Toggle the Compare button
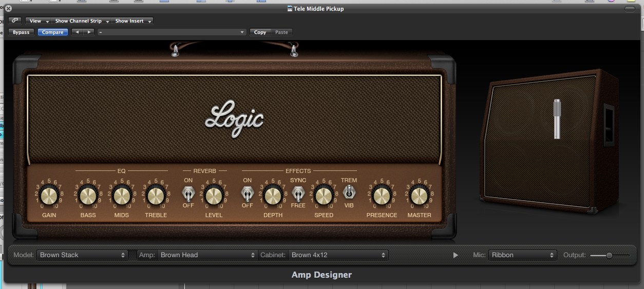 tap(53, 32)
